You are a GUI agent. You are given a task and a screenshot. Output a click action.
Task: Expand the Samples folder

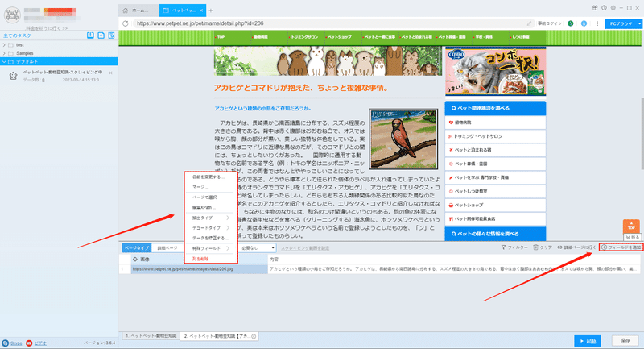pos(4,53)
